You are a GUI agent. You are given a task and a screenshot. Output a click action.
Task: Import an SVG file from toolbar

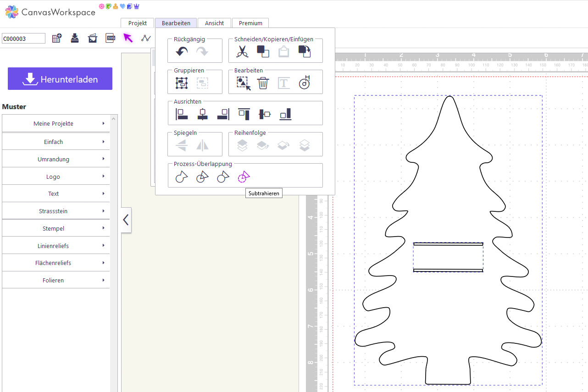coord(110,38)
